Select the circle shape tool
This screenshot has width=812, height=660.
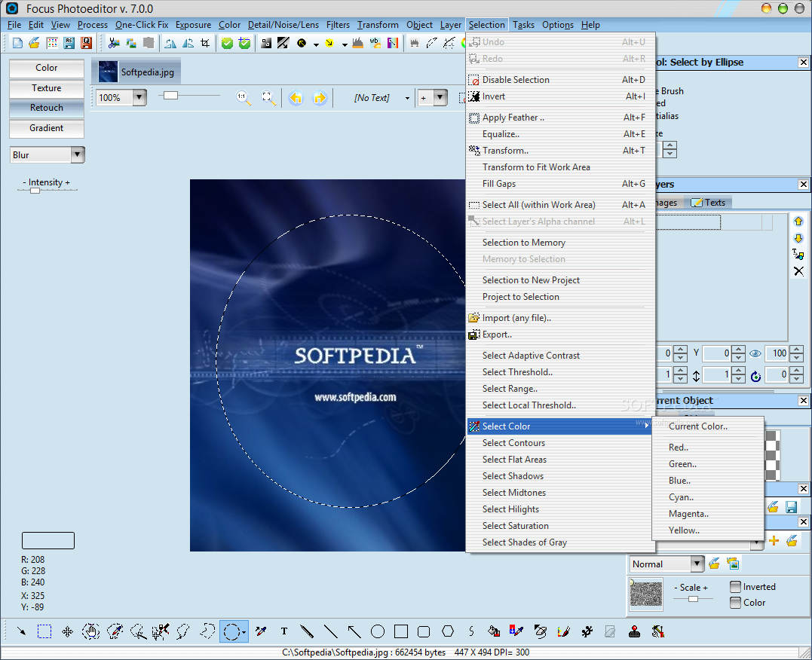click(378, 631)
